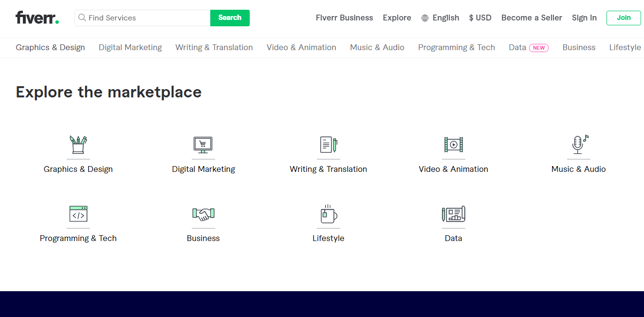Click the globe icon beside English
Screen dimensions: 644x317
pos(425,18)
